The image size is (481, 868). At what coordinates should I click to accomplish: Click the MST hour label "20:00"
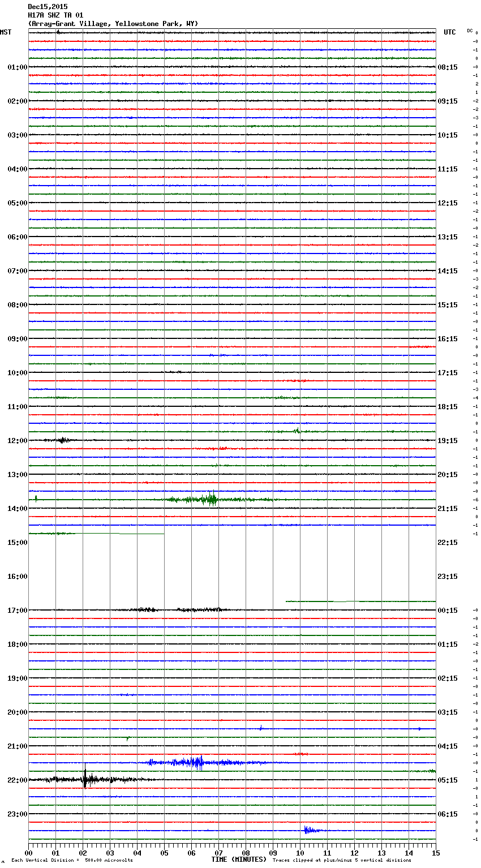click(18, 712)
